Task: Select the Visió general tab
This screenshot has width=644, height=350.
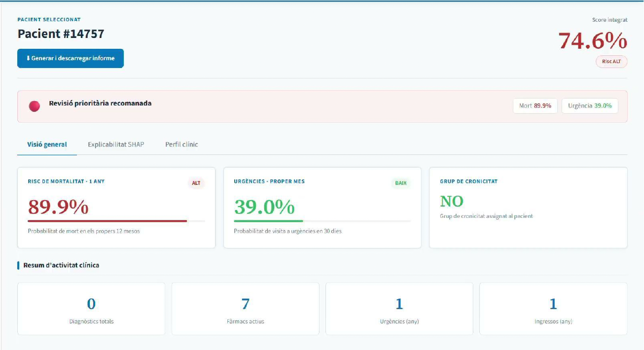Action: pos(47,144)
